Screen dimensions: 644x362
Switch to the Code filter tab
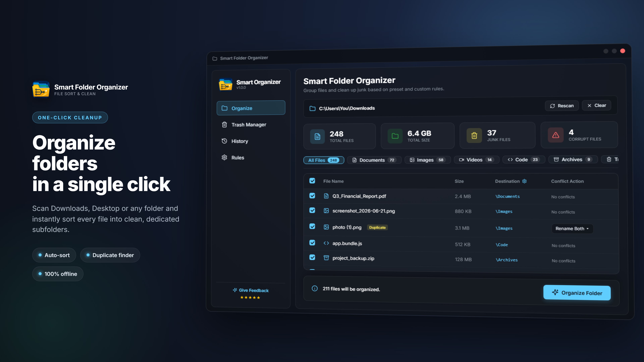(524, 159)
